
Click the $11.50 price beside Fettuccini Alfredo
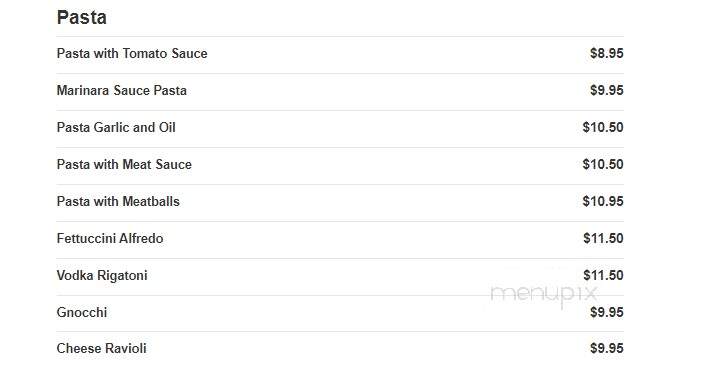coord(603,238)
